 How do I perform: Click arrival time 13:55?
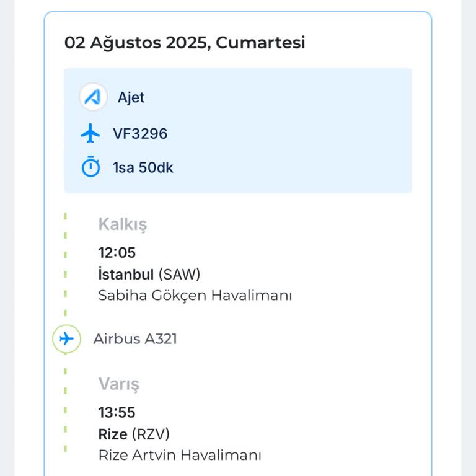click(117, 412)
